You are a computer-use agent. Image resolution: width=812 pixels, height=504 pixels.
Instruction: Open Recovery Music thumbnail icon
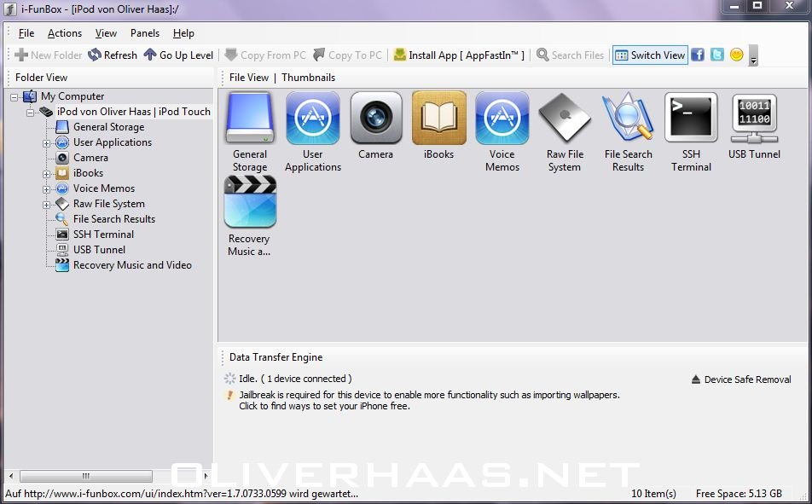(250, 201)
